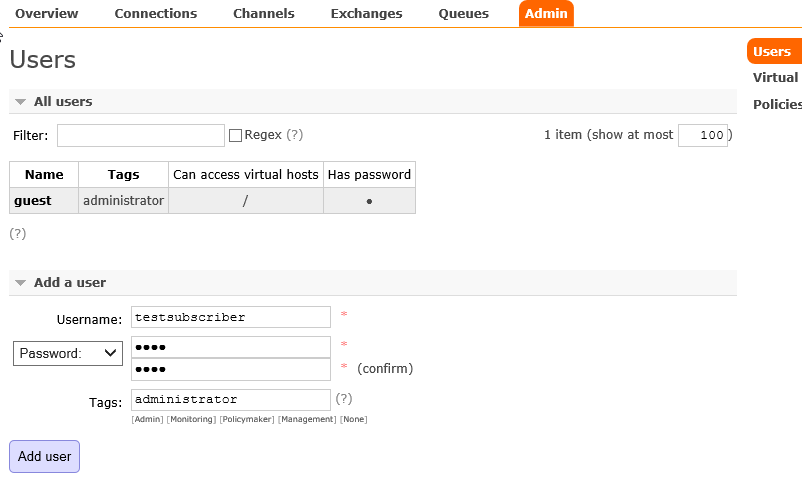Switch to the Overview tab
The image size is (802, 479).
47,14
